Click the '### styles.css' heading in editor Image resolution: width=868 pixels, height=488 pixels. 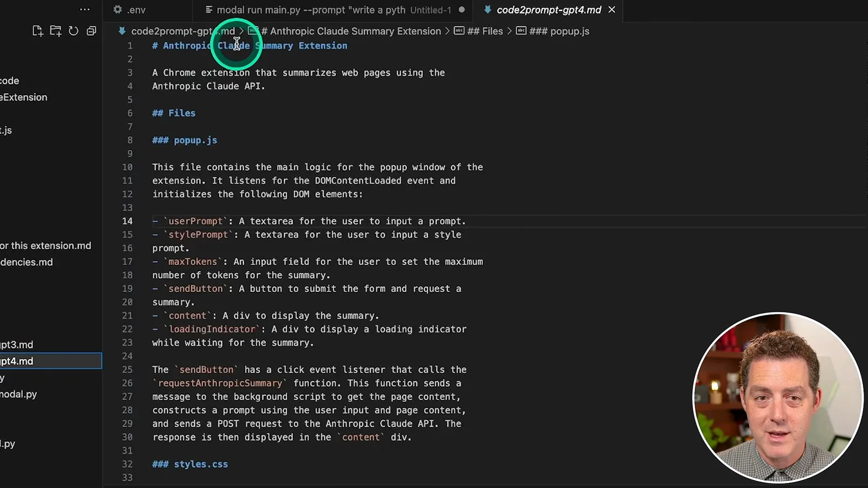tap(190, 464)
